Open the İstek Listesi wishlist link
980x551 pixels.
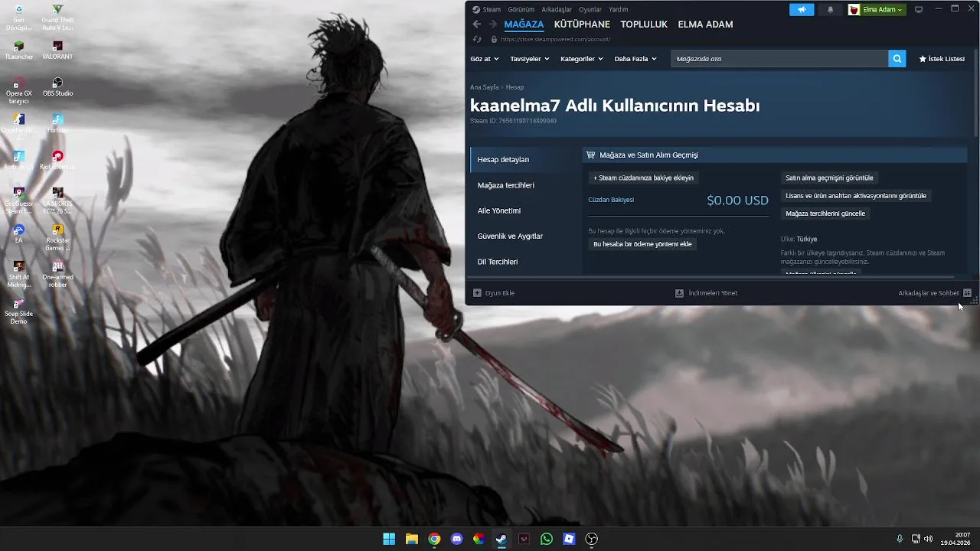[x=942, y=59]
